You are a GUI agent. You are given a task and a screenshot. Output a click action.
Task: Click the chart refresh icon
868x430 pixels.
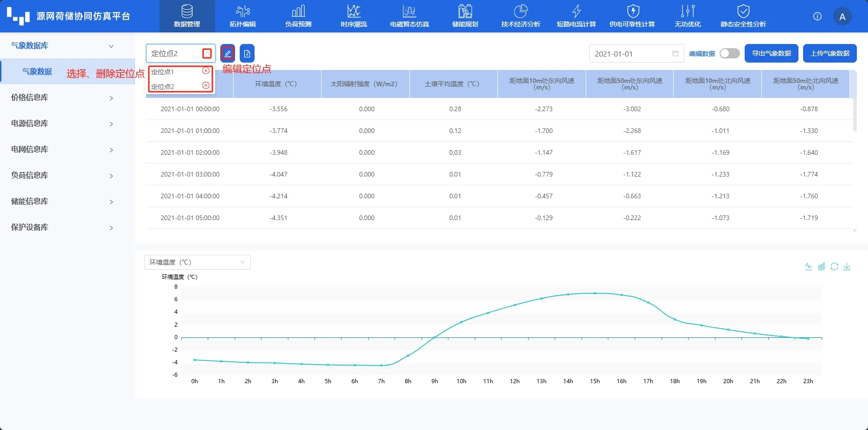pyautogui.click(x=834, y=266)
